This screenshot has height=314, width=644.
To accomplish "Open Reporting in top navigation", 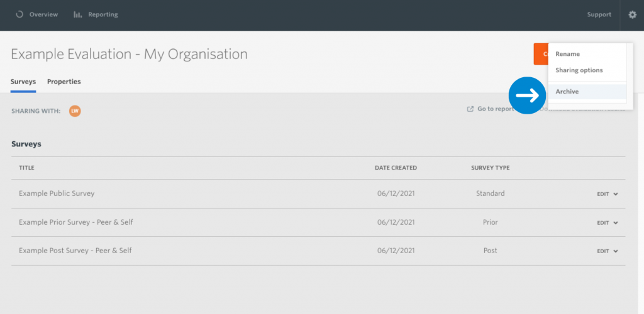I will (103, 14).
